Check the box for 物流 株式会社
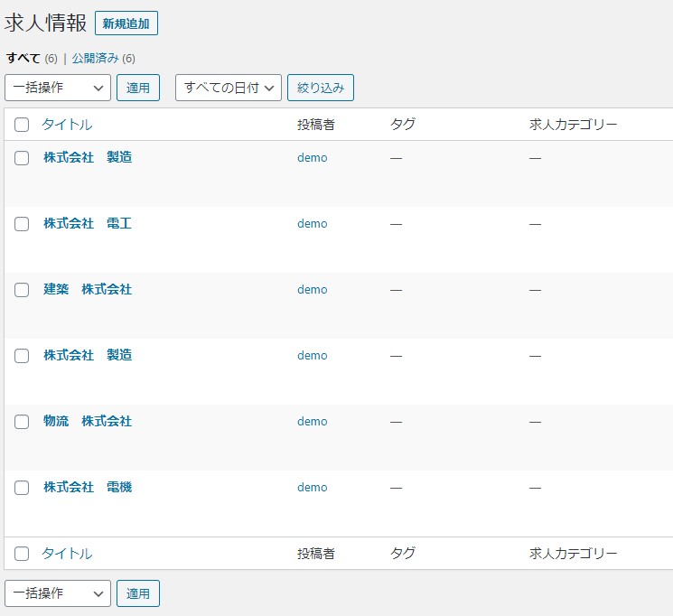Viewport: 673px width, 616px height. 22,422
